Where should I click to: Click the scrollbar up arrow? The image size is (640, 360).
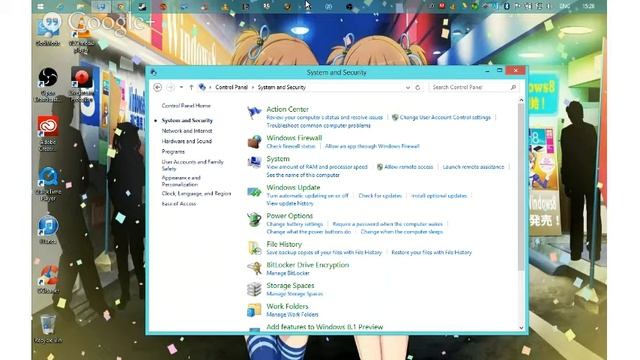click(521, 100)
